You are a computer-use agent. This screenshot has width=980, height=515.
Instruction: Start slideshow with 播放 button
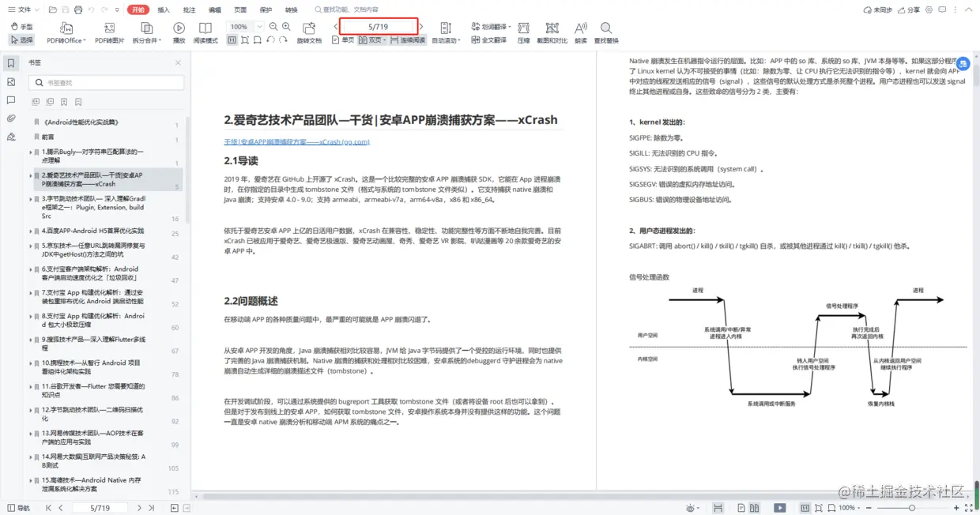179,33
